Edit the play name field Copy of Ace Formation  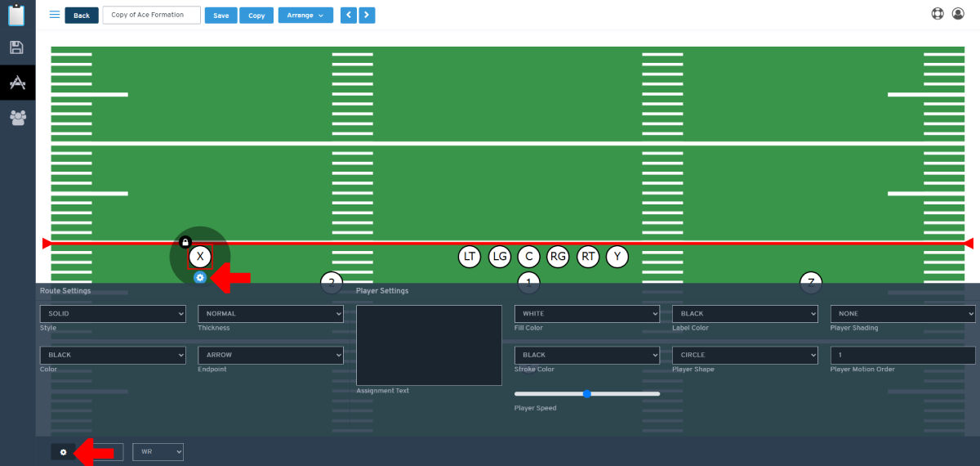pyautogui.click(x=151, y=15)
